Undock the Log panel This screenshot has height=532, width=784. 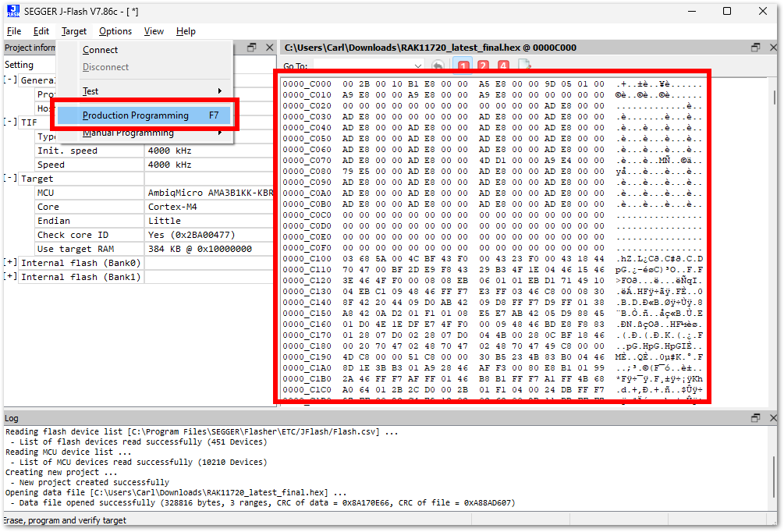755,417
